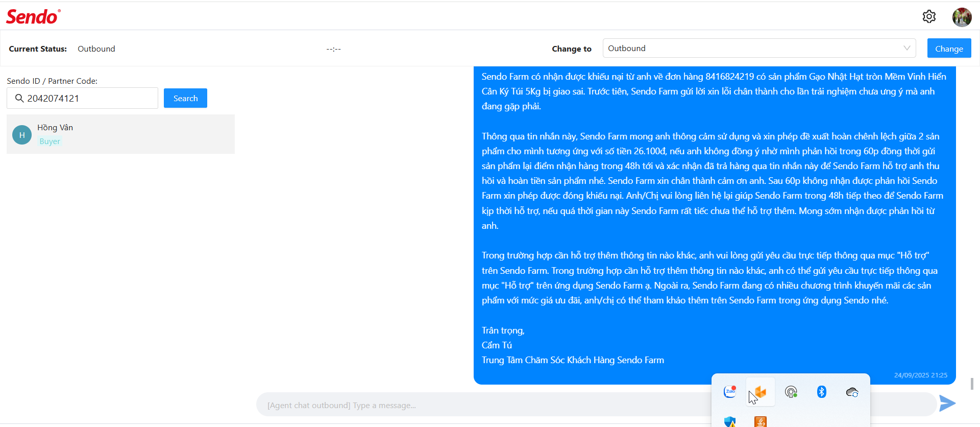Focus the Sendo ID search field
This screenshot has height=427, width=980.
tap(82, 98)
